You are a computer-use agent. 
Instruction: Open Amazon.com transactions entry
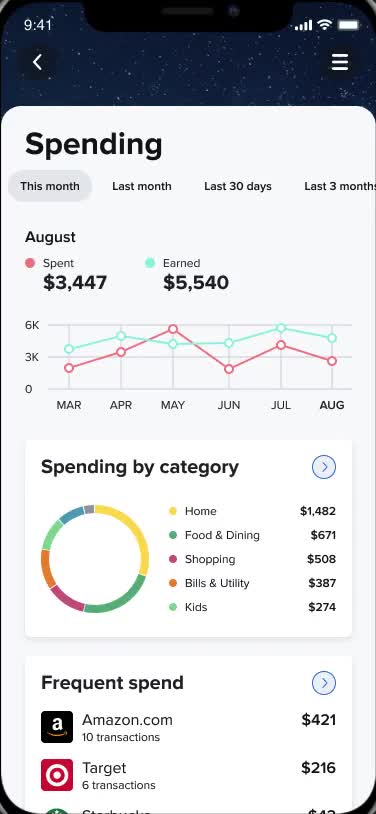coord(189,727)
